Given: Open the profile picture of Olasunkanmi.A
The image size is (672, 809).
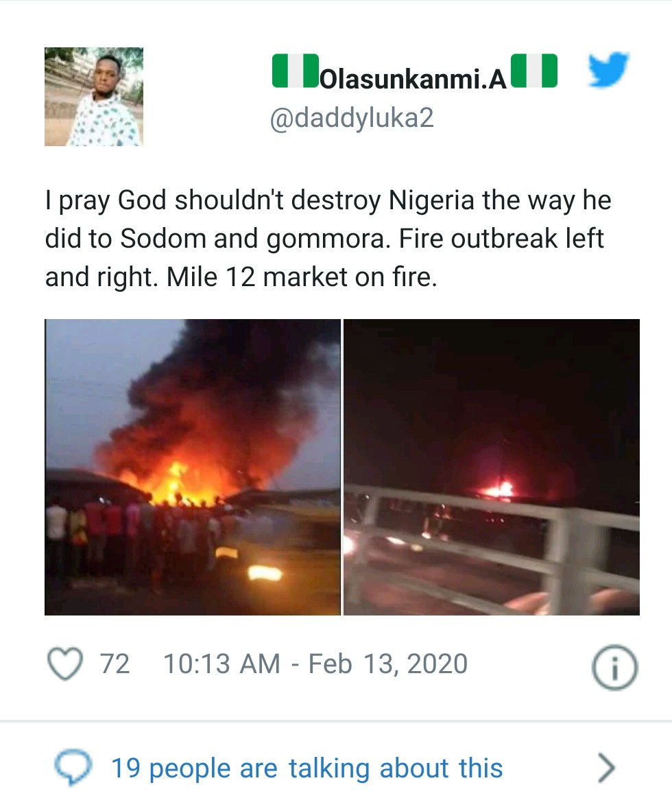Looking at the screenshot, I should [x=94, y=97].
